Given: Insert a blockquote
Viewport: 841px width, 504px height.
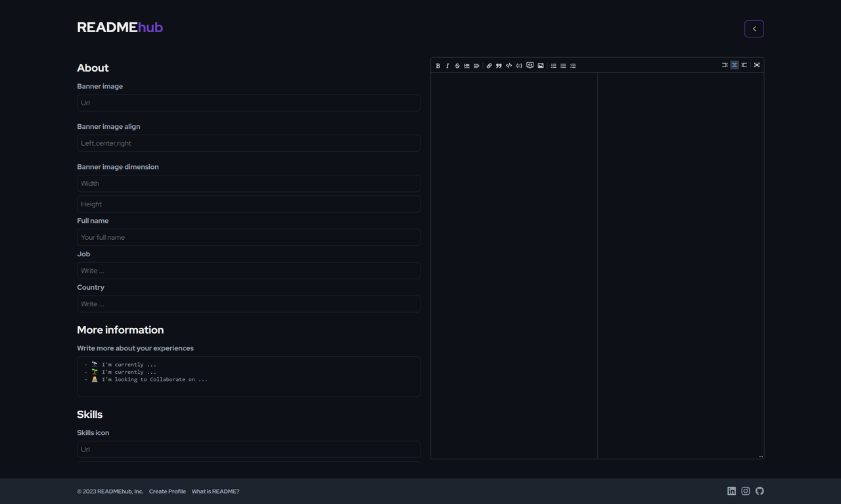Looking at the screenshot, I should coord(499,66).
